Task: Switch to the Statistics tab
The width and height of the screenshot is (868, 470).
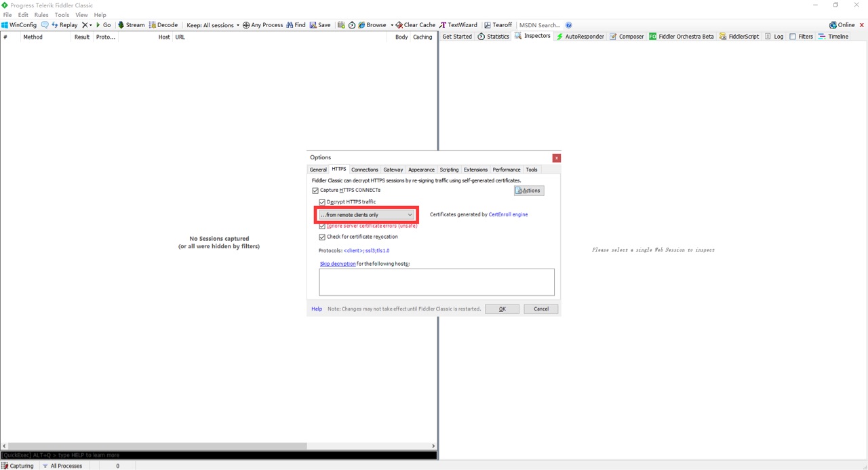Action: click(x=494, y=37)
